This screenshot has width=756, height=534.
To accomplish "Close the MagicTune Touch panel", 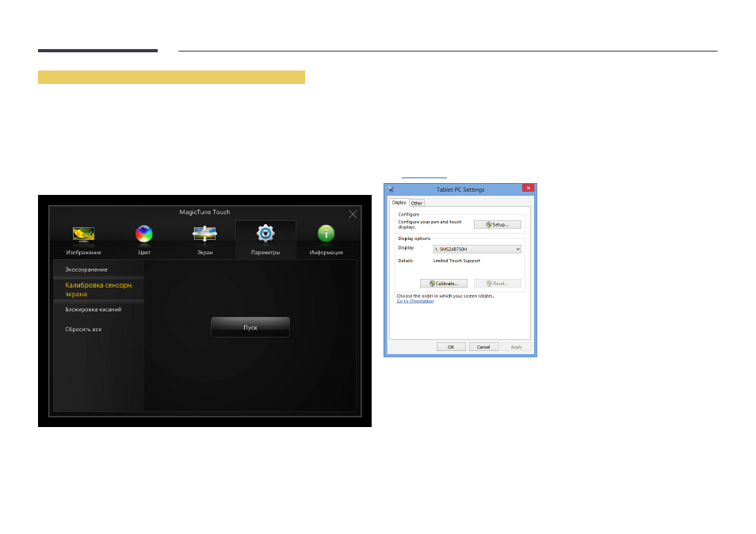I will pyautogui.click(x=353, y=214).
